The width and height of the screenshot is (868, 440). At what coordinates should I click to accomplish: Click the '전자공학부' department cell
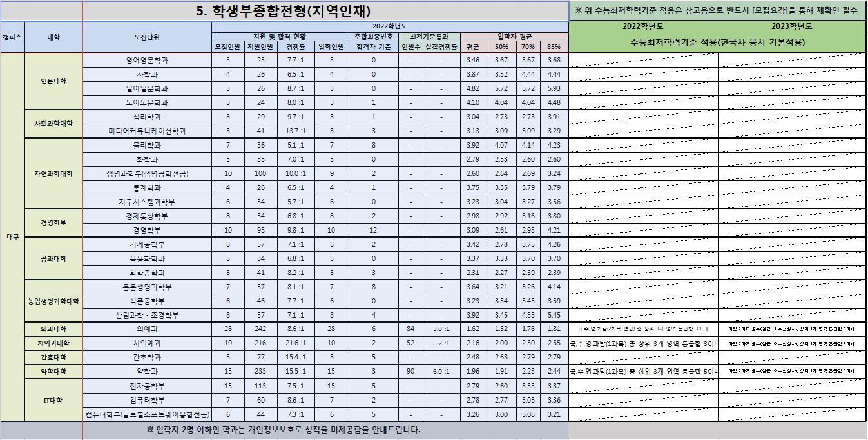click(147, 386)
